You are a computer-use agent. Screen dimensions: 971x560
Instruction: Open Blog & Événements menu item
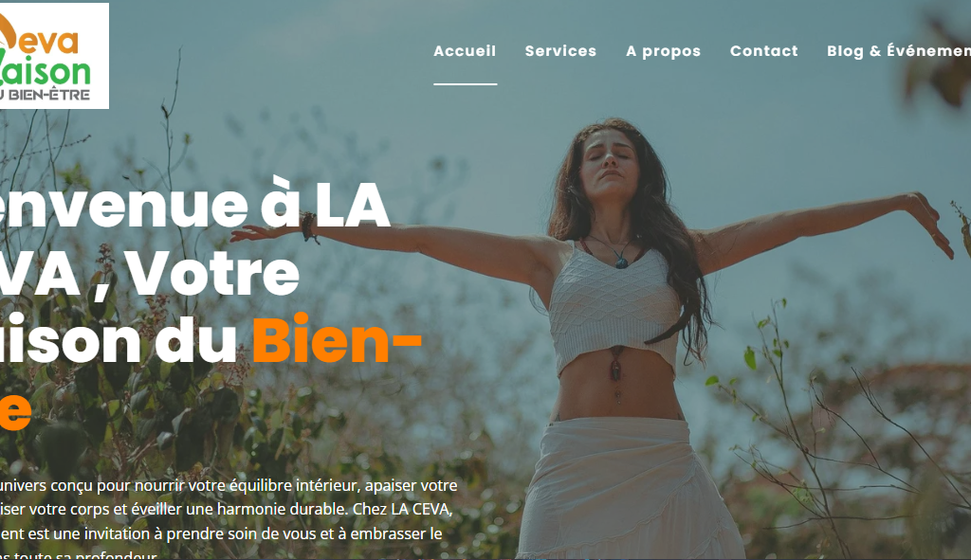pyautogui.click(x=899, y=51)
